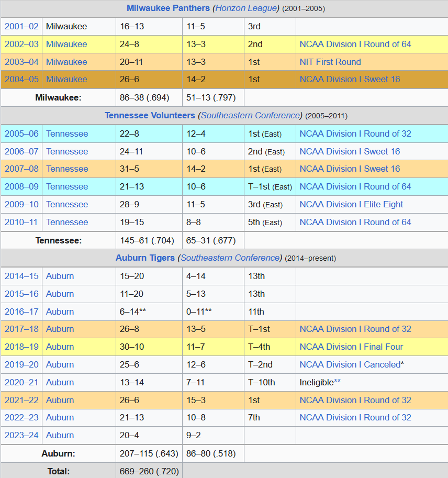Screen dimensions: 448x478
Task: Open NCAA Division I Round of 32 for 2022–23
Action: click(355, 418)
